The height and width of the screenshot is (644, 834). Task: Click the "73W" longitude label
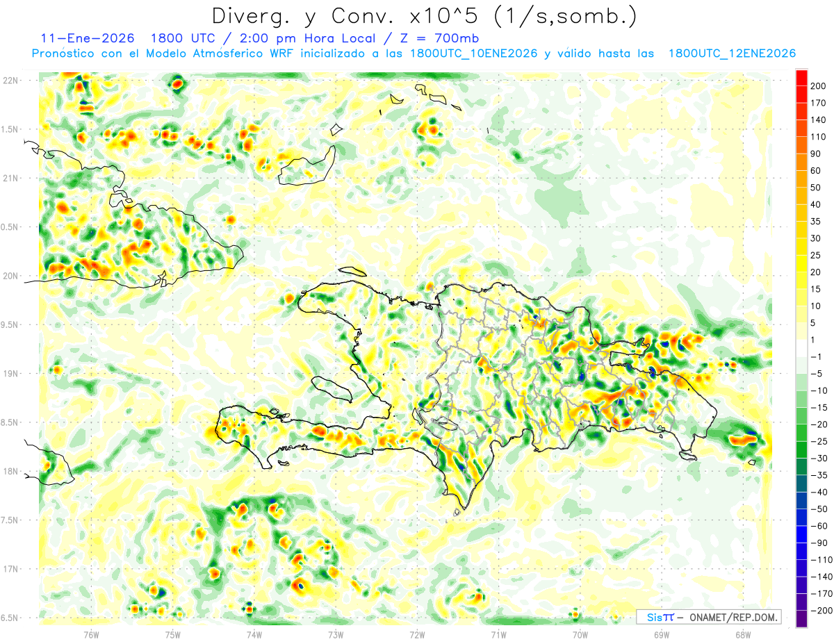335,634
